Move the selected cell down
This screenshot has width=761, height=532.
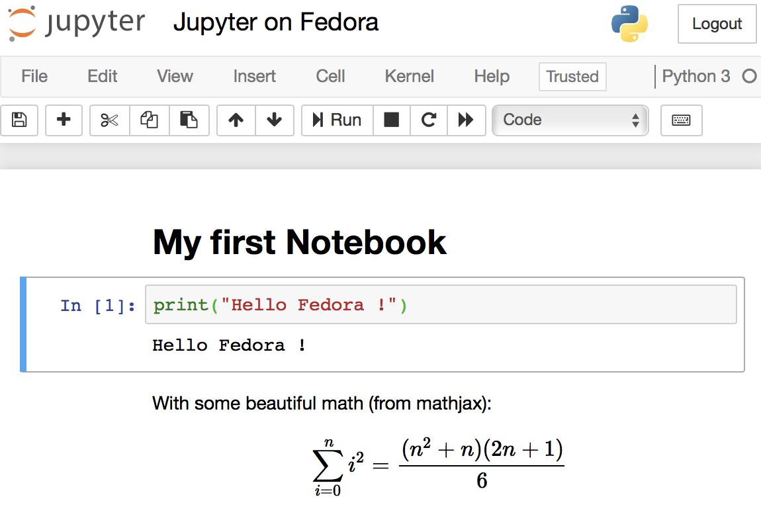pos(274,120)
